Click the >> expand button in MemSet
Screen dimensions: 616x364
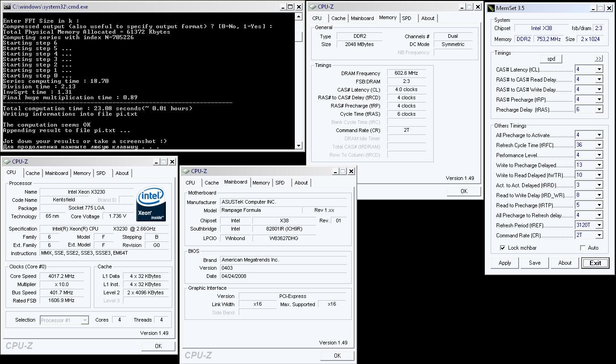tap(598, 59)
